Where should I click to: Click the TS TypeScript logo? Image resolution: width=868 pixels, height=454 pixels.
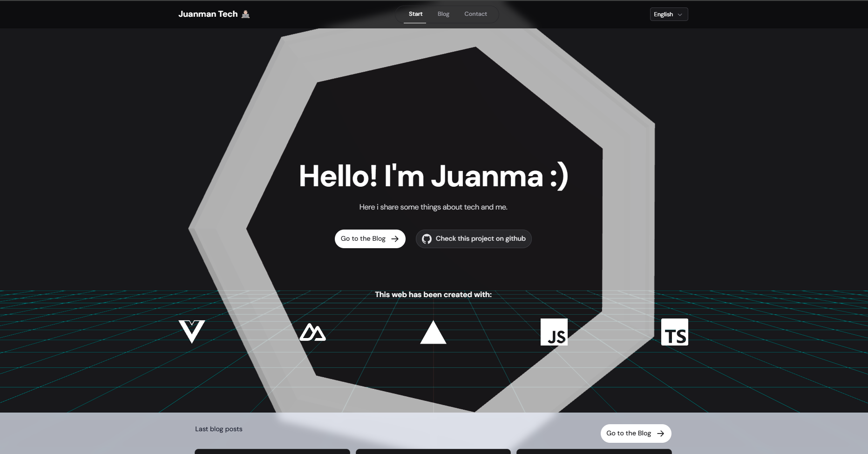tap(674, 332)
